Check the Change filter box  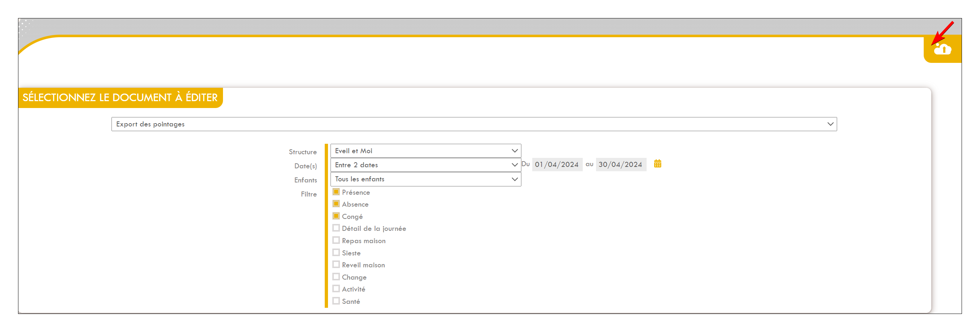pos(336,276)
